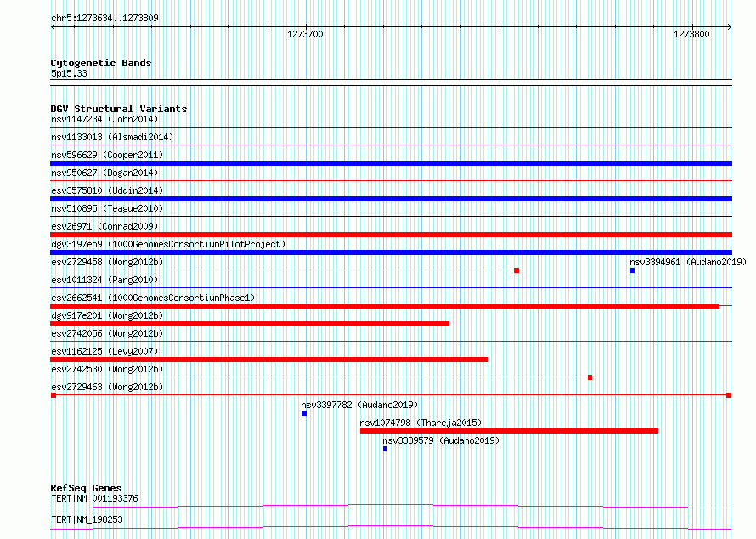Open variant esv2729458 (Wong2012b)
This screenshot has width=756, height=539.
click(107, 262)
